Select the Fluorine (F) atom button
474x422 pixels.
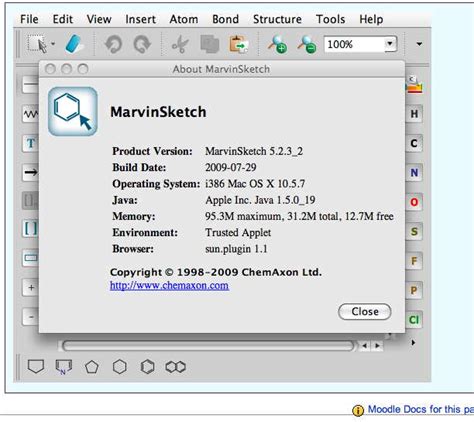[414, 261]
